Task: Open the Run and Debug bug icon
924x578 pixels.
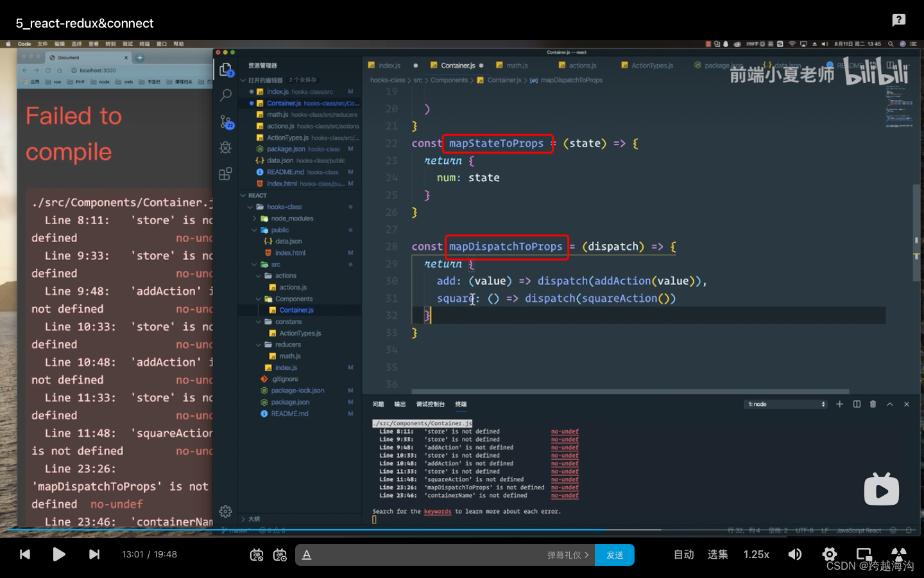Action: [225, 148]
